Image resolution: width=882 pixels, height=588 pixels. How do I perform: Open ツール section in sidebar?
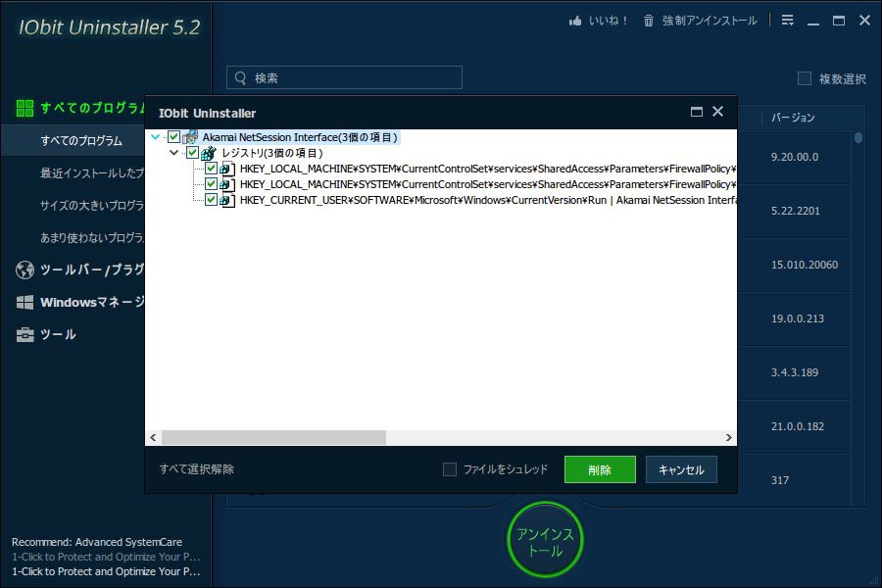pos(58,335)
